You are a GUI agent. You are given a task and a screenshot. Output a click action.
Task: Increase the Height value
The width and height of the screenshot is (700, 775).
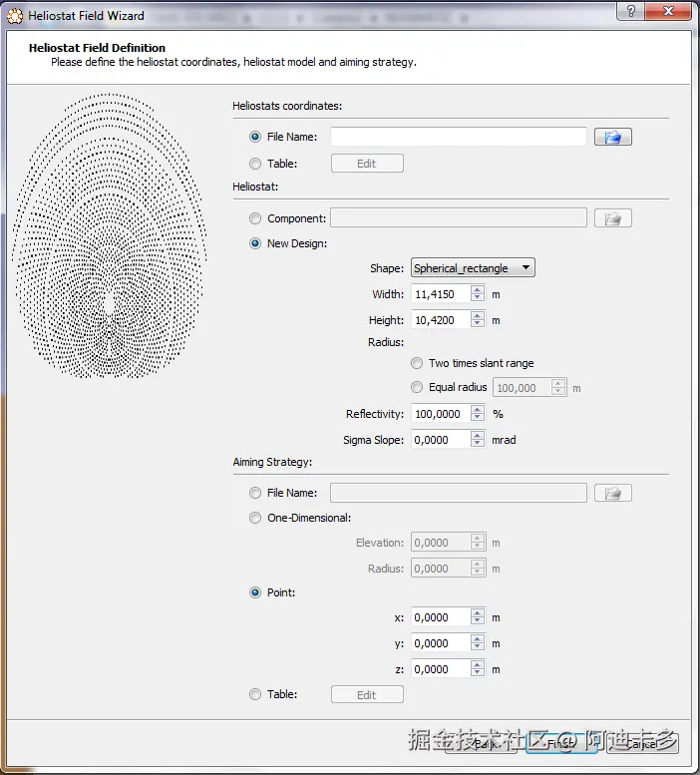click(x=478, y=316)
